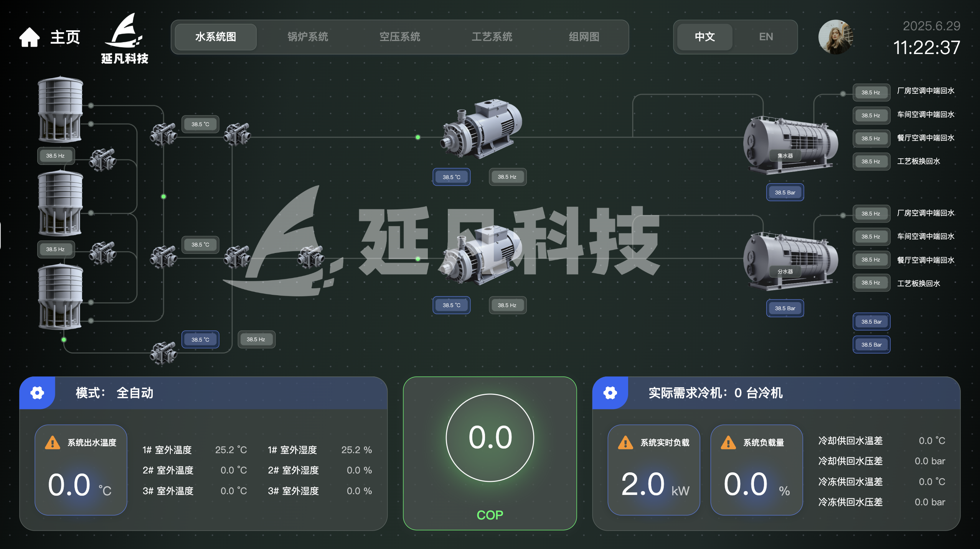This screenshot has width=980, height=549.
Task: Click the 2# 室外温度 reading
Action: [195, 470]
